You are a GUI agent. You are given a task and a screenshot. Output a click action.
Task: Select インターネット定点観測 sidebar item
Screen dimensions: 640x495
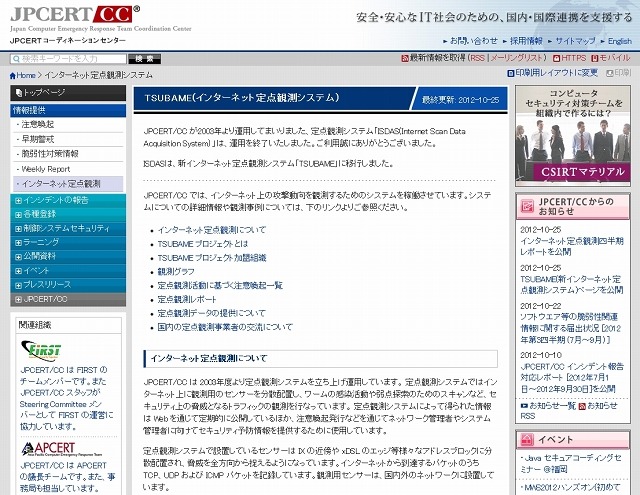pyautogui.click(x=68, y=184)
